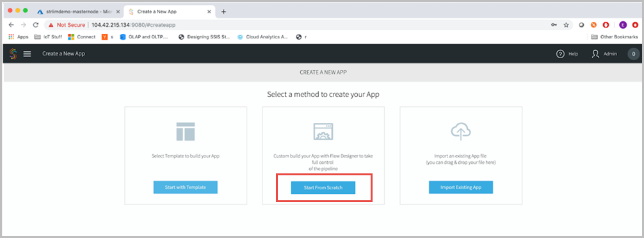Viewport: 644px width, 238px height.
Task: Open the Help menu
Action: tap(567, 54)
